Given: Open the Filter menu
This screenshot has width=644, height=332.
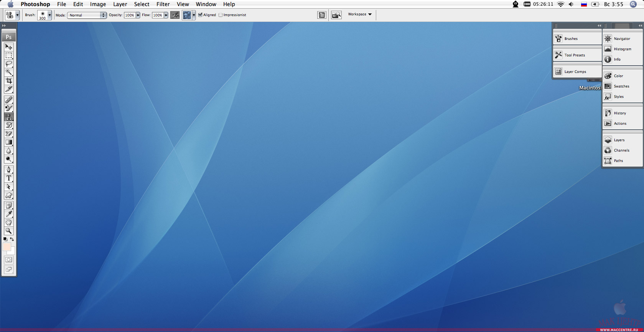Looking at the screenshot, I should pyautogui.click(x=163, y=4).
